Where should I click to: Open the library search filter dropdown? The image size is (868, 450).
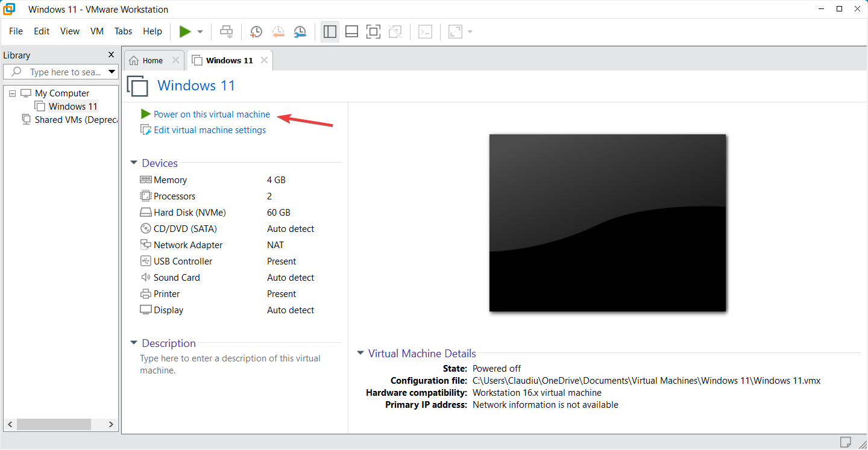pyautogui.click(x=112, y=72)
